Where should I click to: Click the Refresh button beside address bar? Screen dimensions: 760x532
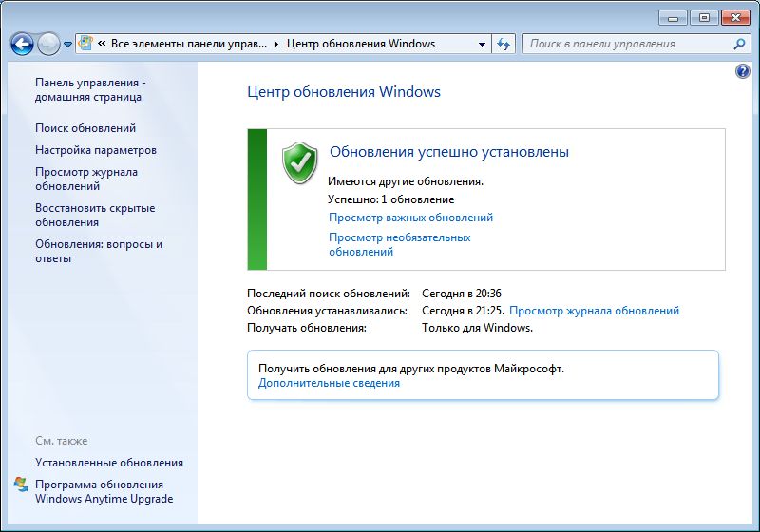(x=503, y=44)
